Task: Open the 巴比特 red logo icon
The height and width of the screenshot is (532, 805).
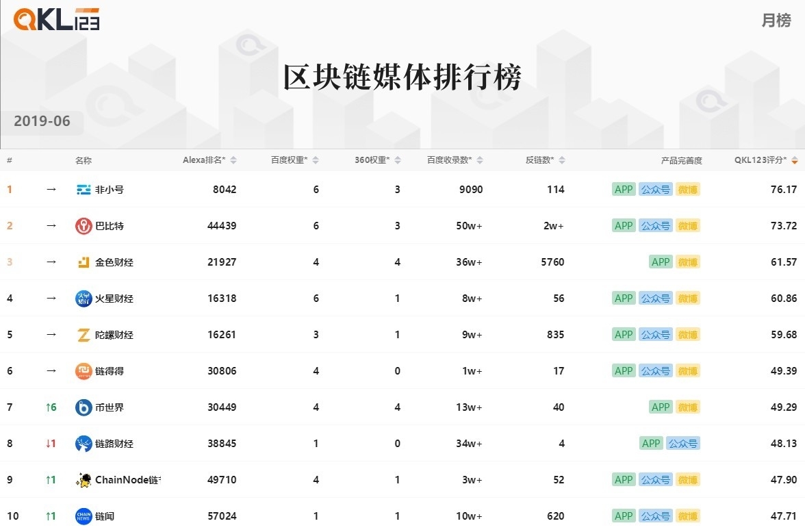Action: (84, 226)
